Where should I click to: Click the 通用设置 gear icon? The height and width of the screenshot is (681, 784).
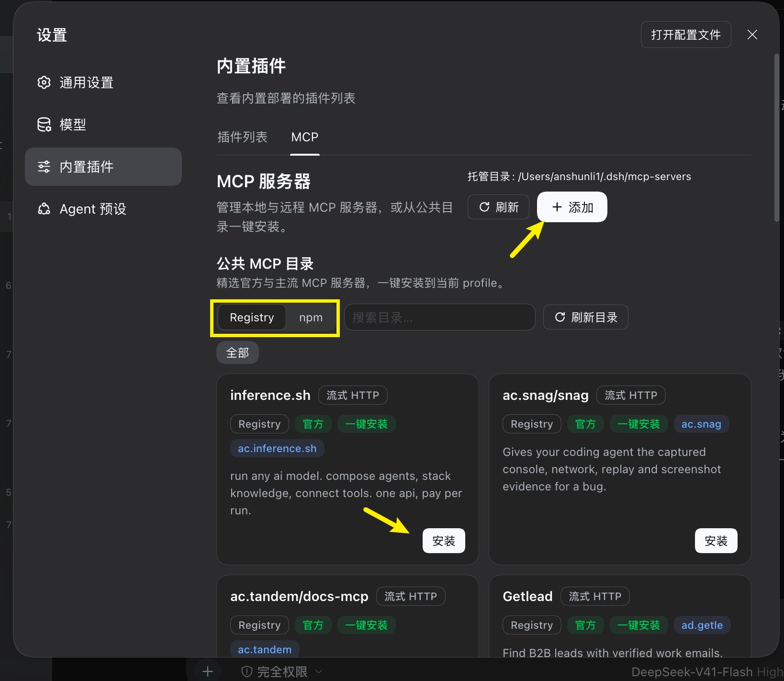click(44, 82)
